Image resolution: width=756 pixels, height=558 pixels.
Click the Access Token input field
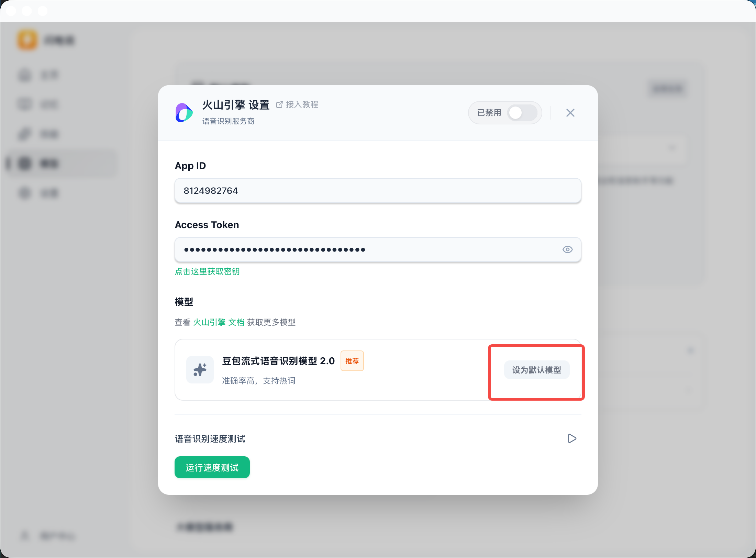click(378, 250)
